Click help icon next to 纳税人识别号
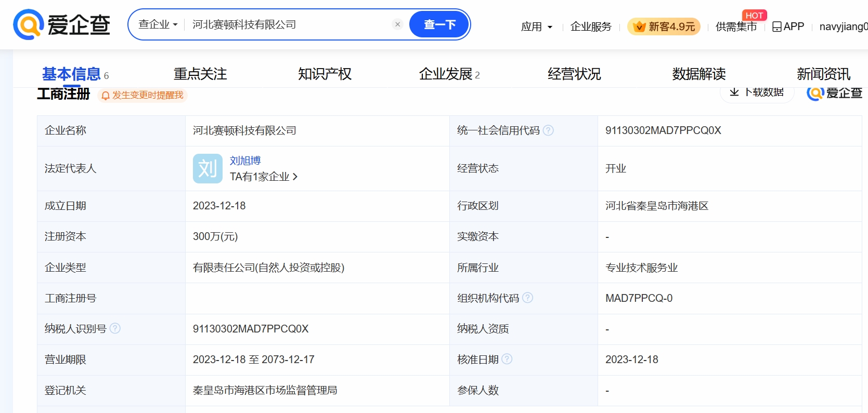 pos(115,328)
